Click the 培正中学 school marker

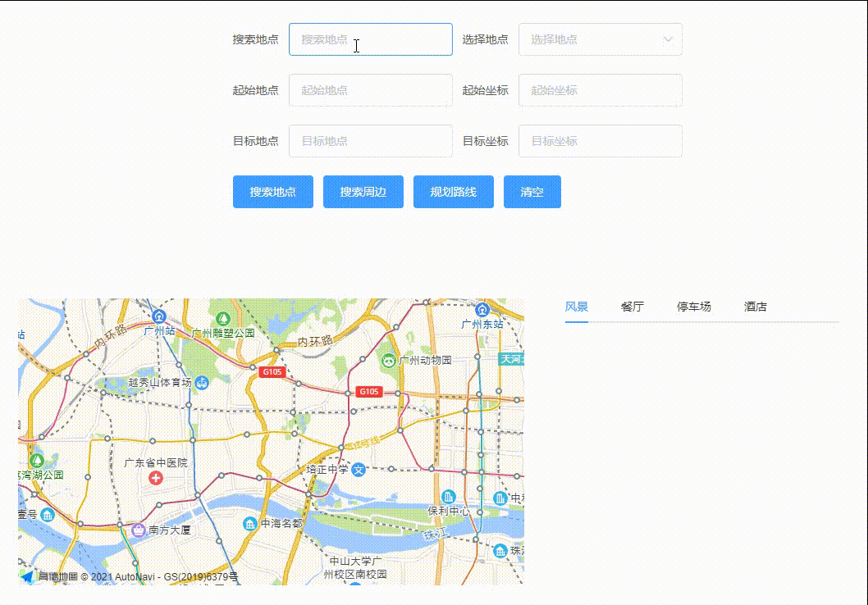click(x=357, y=470)
